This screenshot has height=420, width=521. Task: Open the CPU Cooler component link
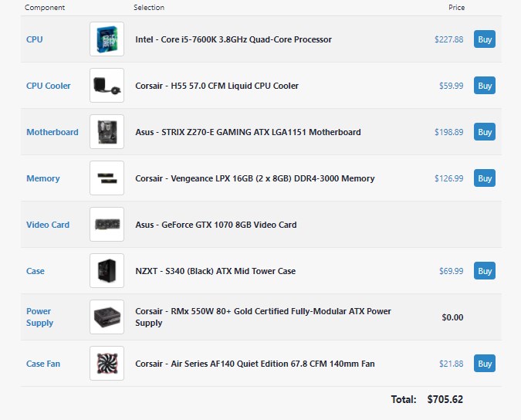(x=48, y=86)
